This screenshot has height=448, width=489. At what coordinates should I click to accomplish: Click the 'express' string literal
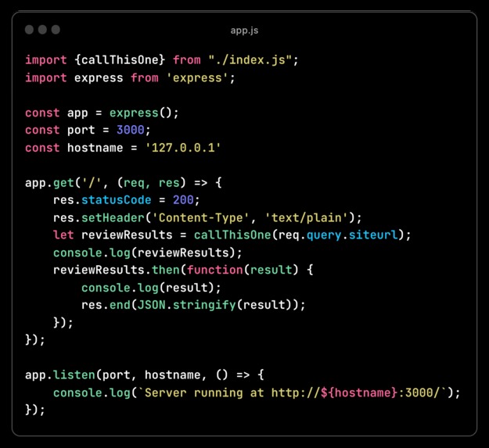(x=197, y=77)
